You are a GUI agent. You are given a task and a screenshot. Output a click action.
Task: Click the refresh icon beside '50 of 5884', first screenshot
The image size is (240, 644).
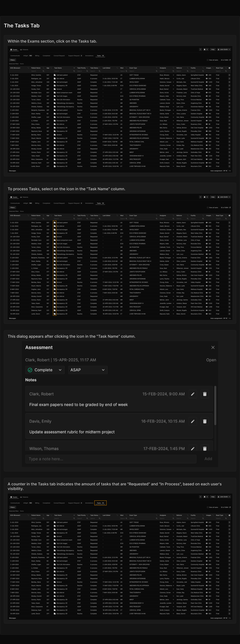coord(230,60)
